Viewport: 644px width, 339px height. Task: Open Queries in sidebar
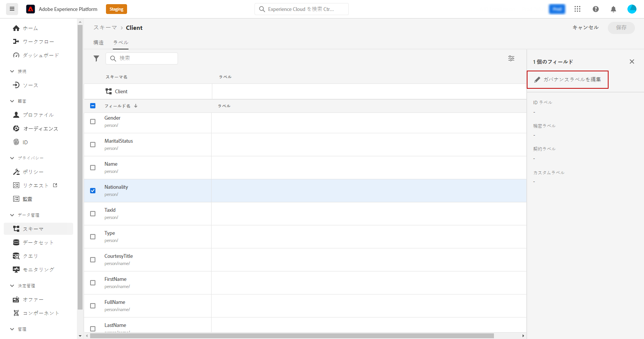[x=25, y=256]
